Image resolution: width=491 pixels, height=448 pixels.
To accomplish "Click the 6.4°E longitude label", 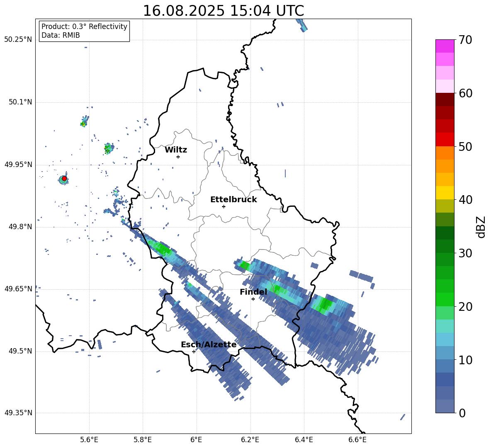I will pyautogui.click(x=304, y=440).
